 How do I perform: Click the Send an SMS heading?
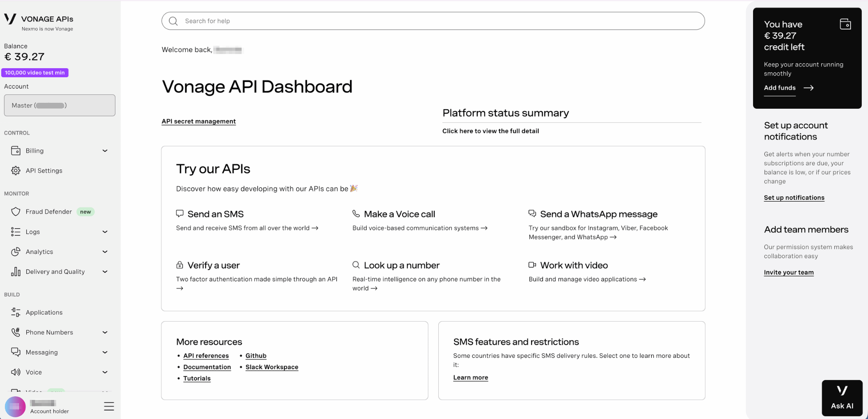216,214
